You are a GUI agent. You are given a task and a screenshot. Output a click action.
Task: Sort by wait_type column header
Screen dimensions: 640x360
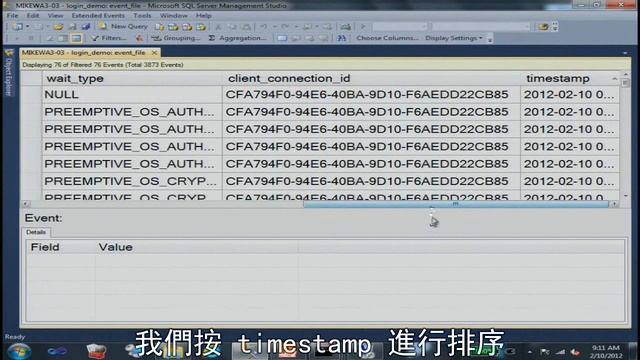point(131,78)
